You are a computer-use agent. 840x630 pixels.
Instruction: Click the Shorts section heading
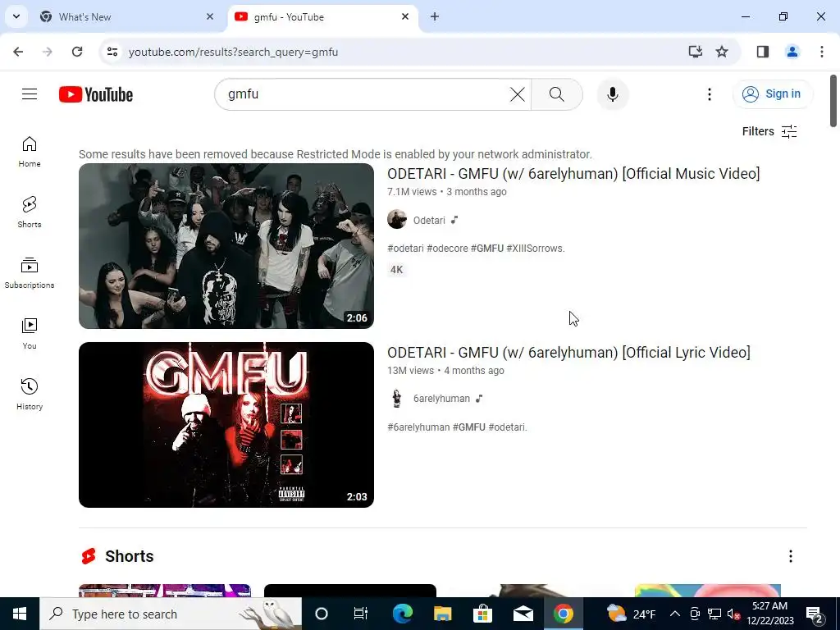click(x=129, y=556)
